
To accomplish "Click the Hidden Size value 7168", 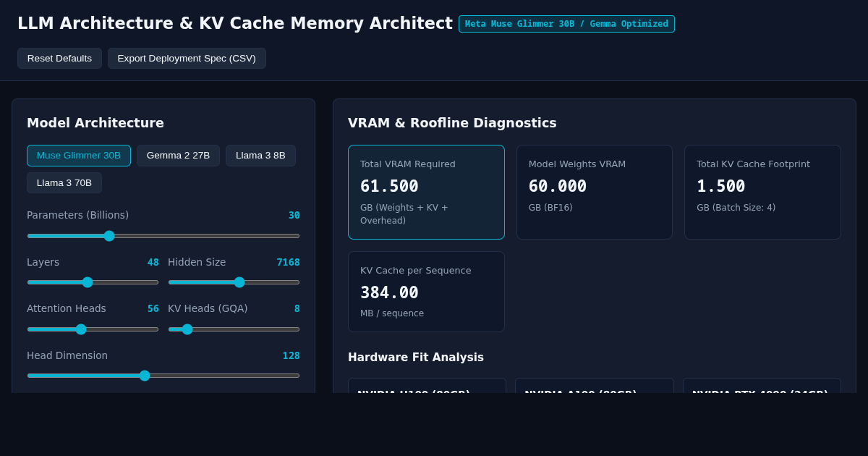I will [288, 262].
